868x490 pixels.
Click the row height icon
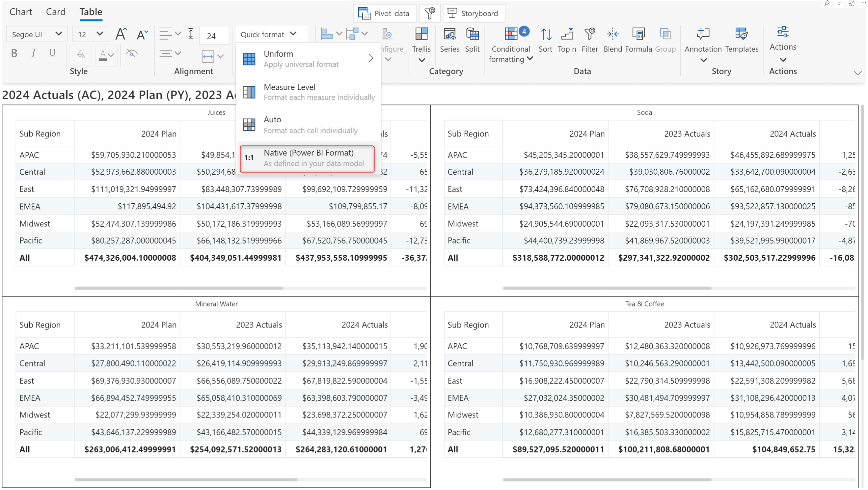[191, 34]
